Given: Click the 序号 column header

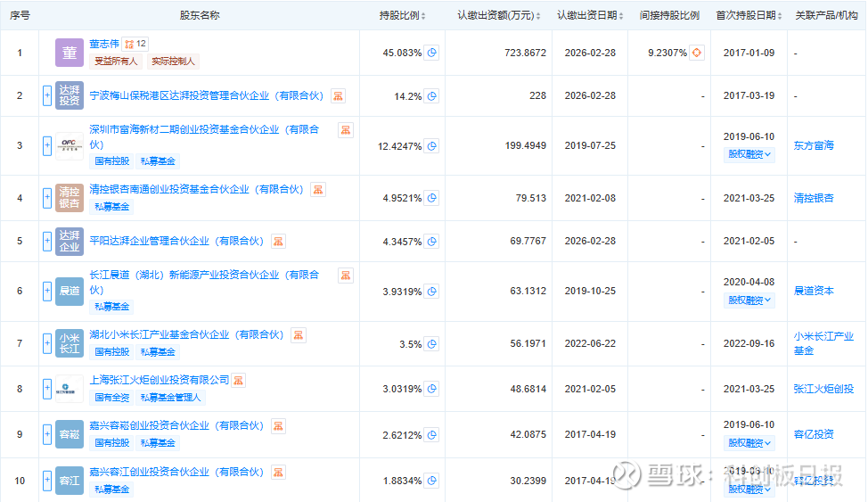Looking at the screenshot, I should click(x=20, y=15).
